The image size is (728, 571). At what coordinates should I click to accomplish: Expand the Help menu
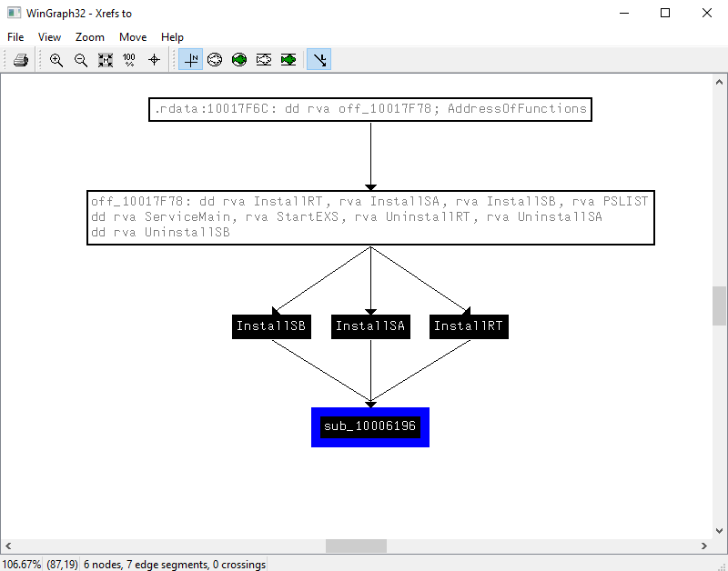tap(172, 37)
